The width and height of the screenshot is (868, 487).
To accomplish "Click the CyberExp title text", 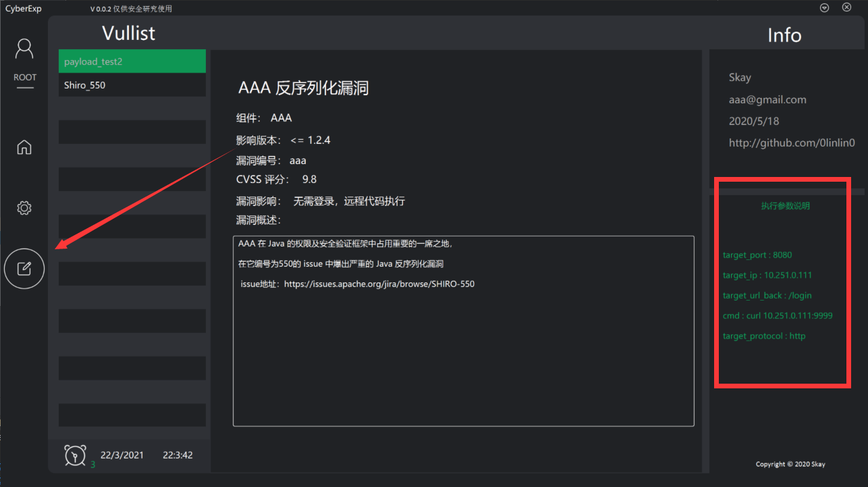I will click(24, 8).
